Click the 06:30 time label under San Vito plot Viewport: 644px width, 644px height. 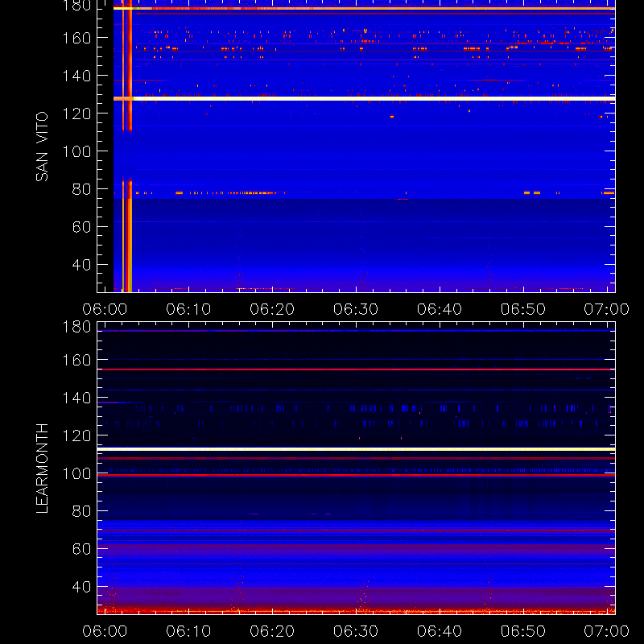pos(356,309)
